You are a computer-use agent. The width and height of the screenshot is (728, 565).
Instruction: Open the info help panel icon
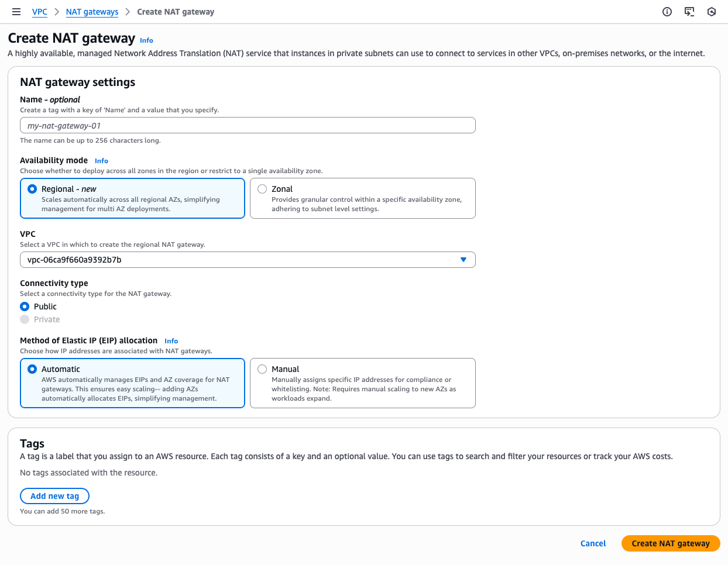pos(667,12)
